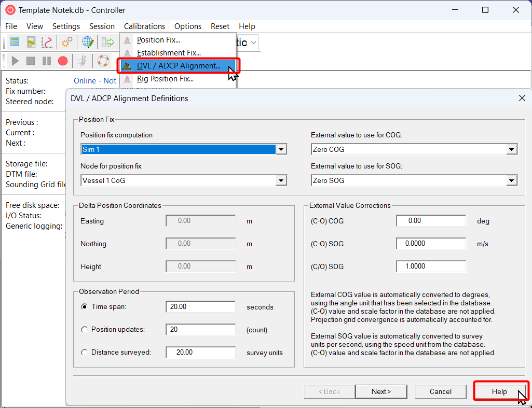Click the pink curved line toolbar icon

tap(47, 42)
